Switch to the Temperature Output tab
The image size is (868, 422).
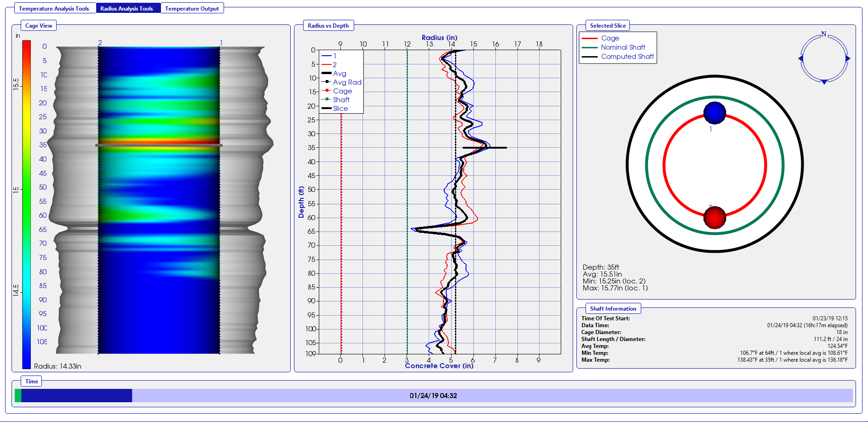point(192,8)
